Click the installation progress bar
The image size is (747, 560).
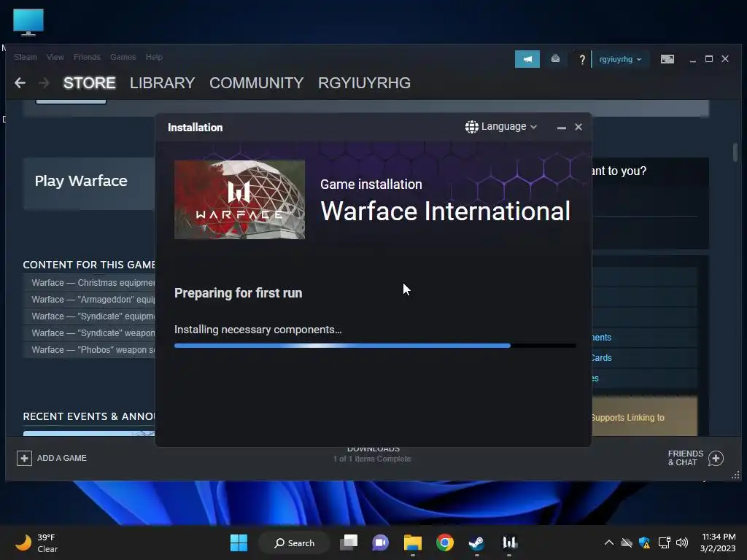375,346
